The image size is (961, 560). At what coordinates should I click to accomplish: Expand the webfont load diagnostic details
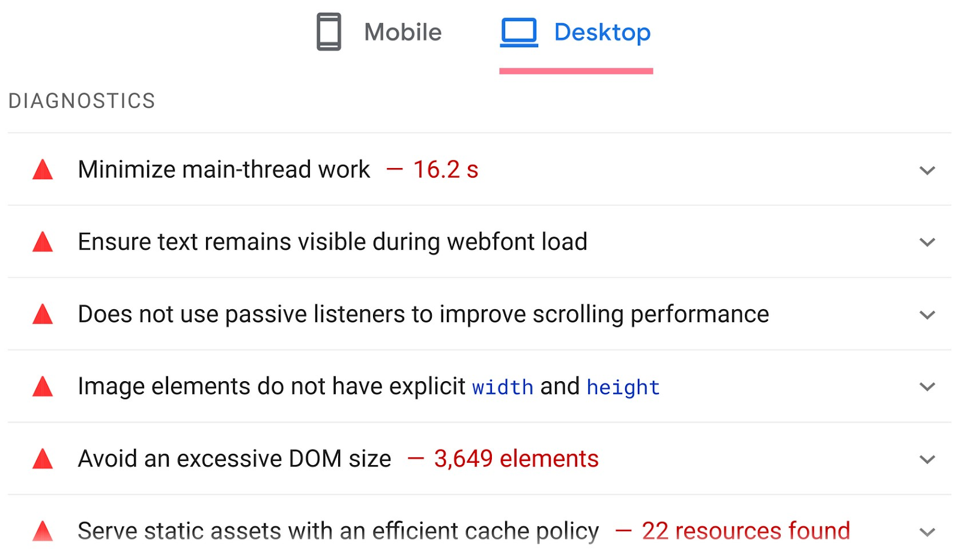pos(926,242)
